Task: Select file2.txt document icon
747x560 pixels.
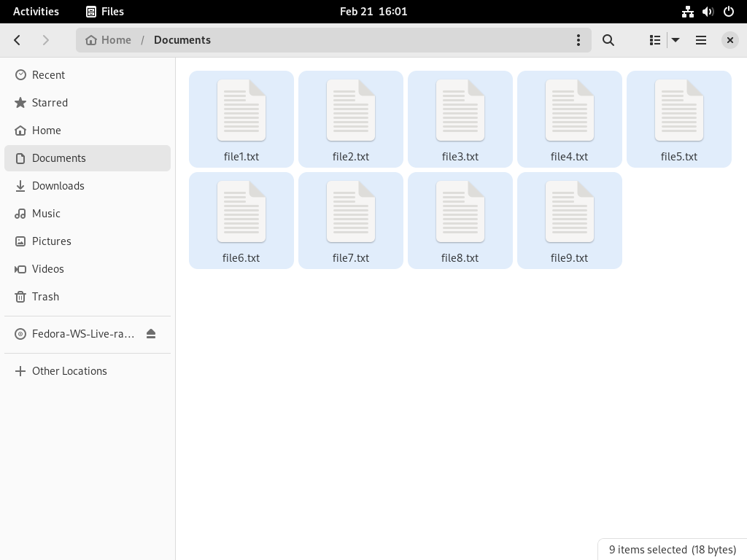Action: (x=351, y=111)
